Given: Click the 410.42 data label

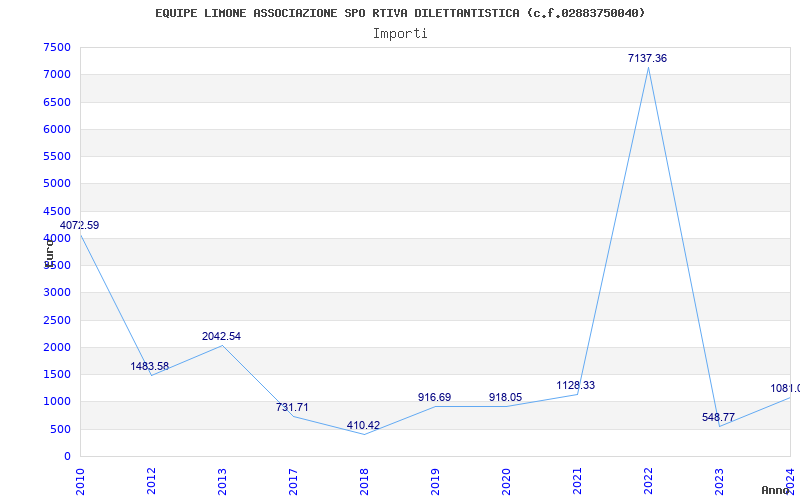Looking at the screenshot, I should click(363, 425).
